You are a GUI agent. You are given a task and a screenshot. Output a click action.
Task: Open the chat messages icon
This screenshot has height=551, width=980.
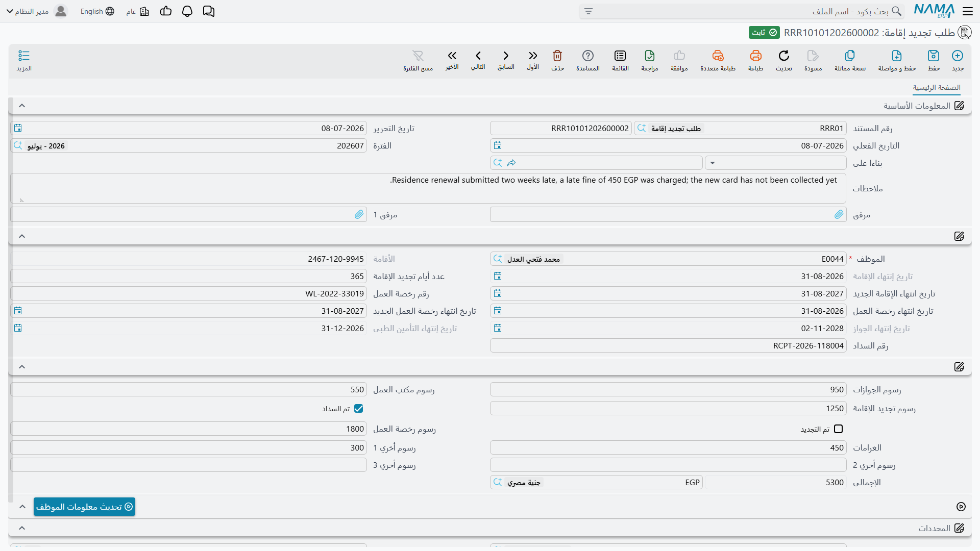pyautogui.click(x=209, y=11)
